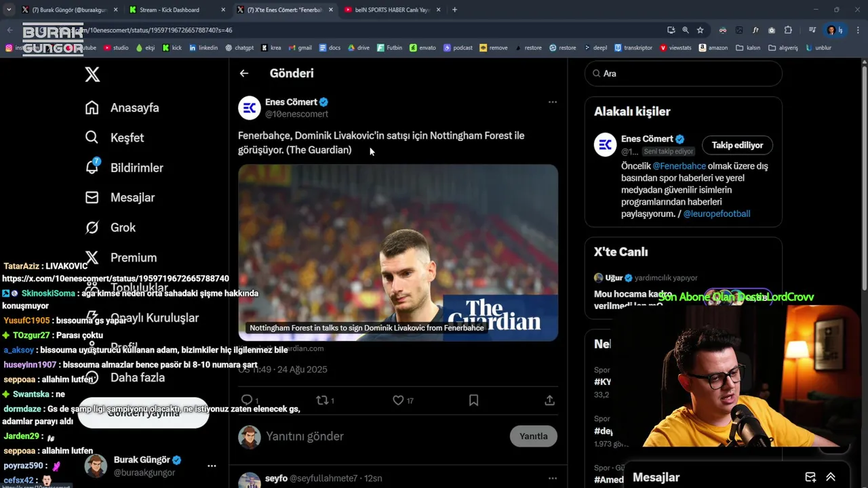Open the alışveriş bookmarks folder
868x488 pixels.
click(x=783, y=48)
